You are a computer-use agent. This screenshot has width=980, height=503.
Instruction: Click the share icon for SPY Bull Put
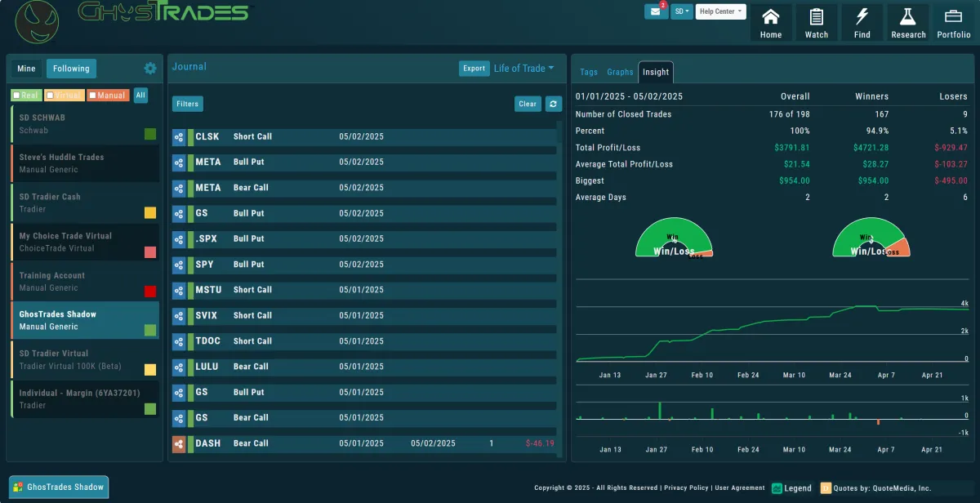point(179,265)
